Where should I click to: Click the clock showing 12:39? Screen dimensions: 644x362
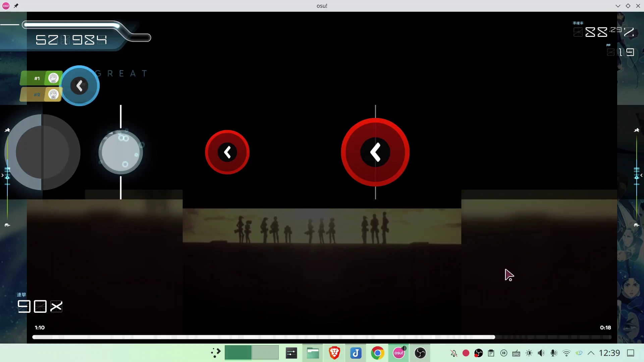tap(609, 353)
